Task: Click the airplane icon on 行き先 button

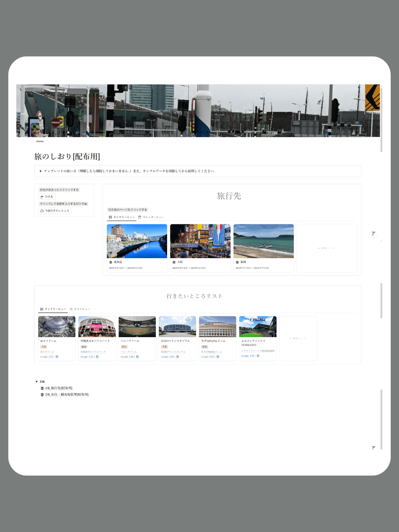Action: coord(42,197)
